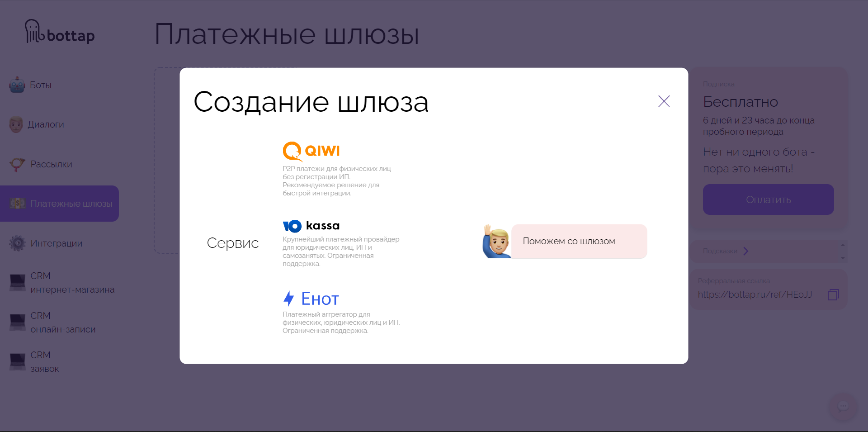Click the https://bottap.ru/ref/HEoJJ referral link
The image size is (868, 432).
(755, 294)
